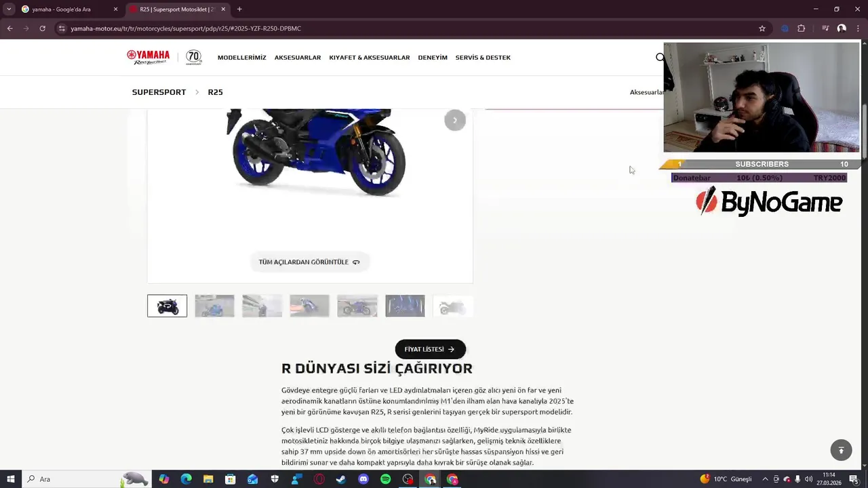Image resolution: width=868 pixels, height=488 pixels.
Task: Open Discord from taskbar
Action: pyautogui.click(x=363, y=479)
